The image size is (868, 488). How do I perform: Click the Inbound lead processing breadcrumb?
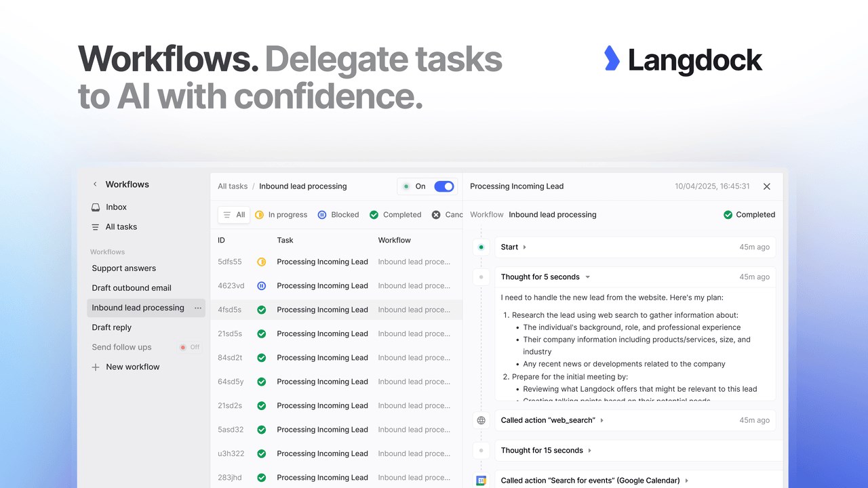(x=302, y=186)
